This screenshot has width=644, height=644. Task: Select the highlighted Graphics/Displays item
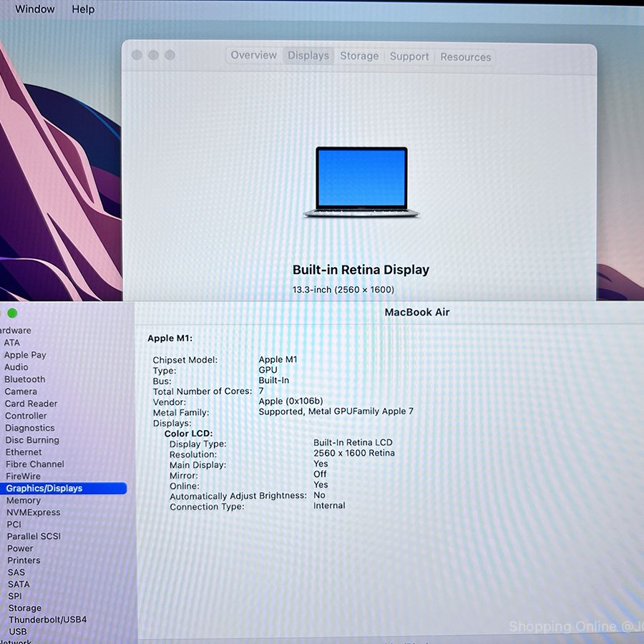[x=64, y=488]
